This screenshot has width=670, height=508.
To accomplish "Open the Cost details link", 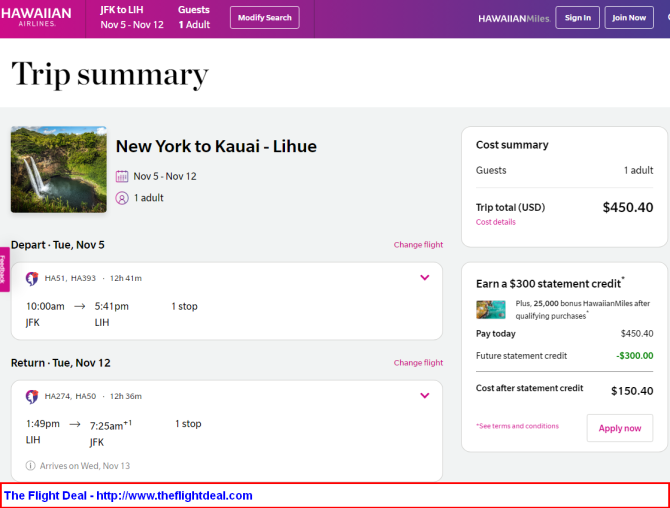I will coord(496,222).
